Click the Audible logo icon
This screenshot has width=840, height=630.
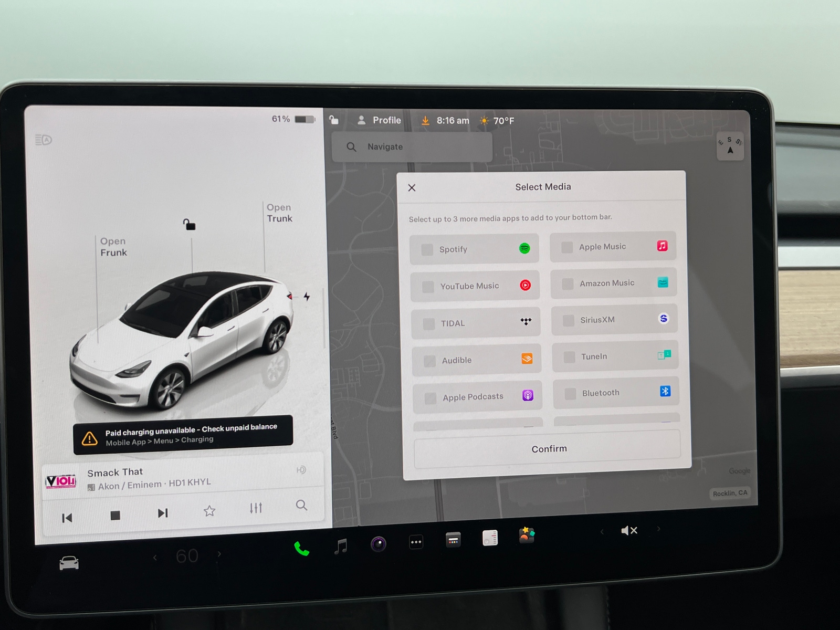pyautogui.click(x=527, y=358)
